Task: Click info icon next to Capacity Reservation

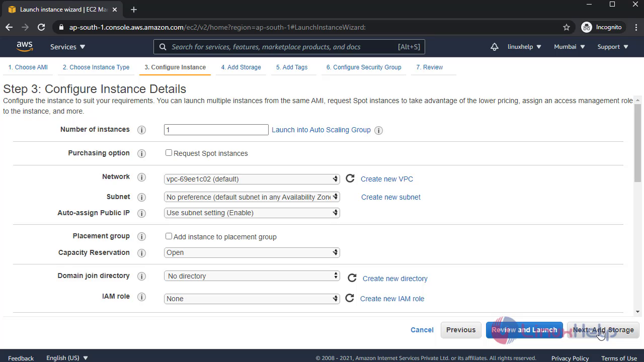Action: [142, 253]
